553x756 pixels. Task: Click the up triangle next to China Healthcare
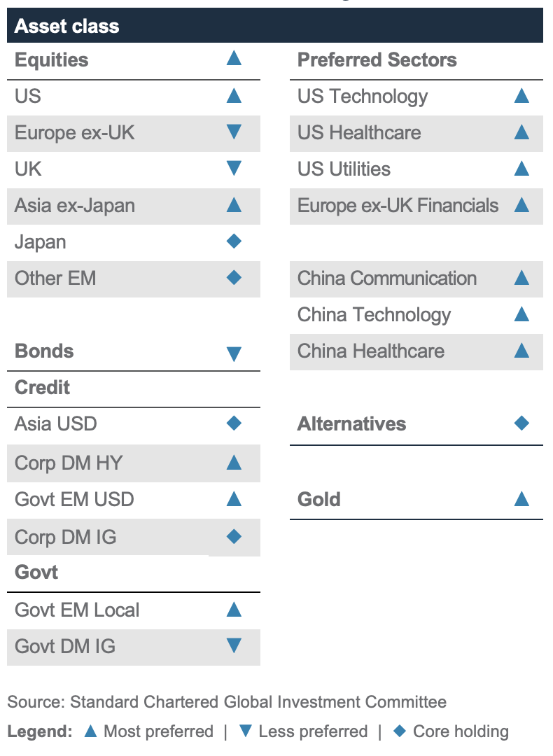521,350
